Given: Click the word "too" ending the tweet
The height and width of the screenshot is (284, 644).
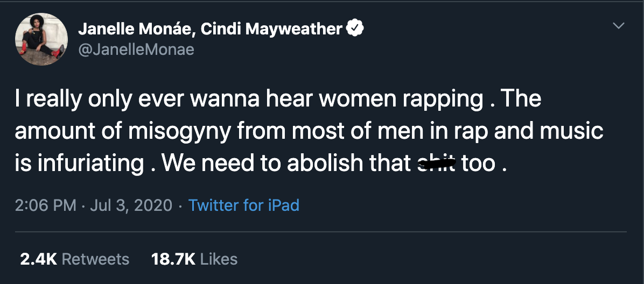Looking at the screenshot, I should coord(478,164).
